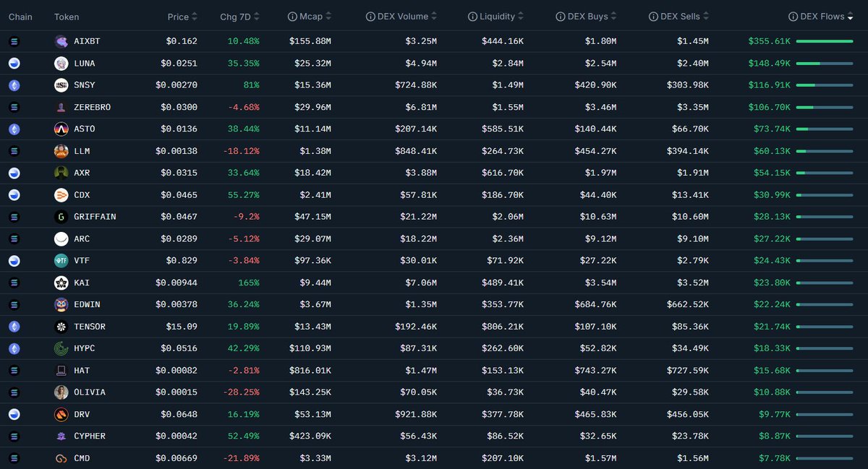Screen dimensions: 868x469
Task: Click the AIXBT DEX Flows progress bar
Action: coord(825,41)
